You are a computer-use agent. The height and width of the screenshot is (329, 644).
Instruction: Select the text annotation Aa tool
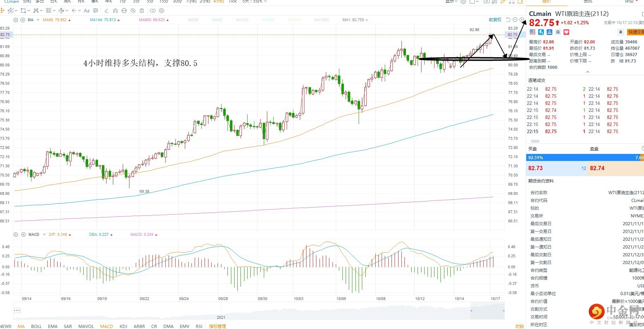coord(87,11)
